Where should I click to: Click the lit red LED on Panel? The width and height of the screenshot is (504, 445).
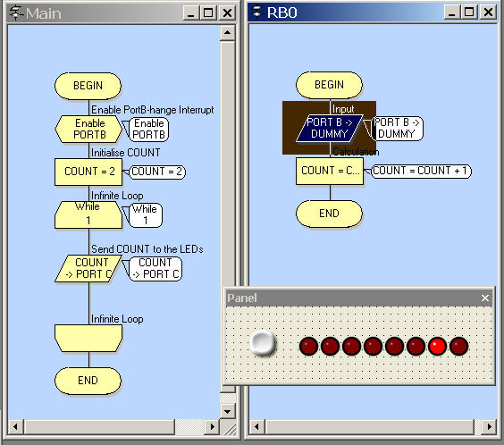tap(437, 347)
